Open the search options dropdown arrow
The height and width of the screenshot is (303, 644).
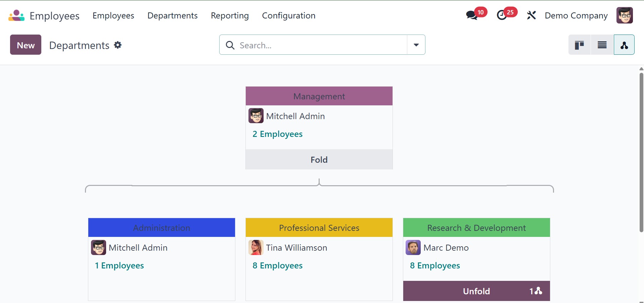(416, 45)
